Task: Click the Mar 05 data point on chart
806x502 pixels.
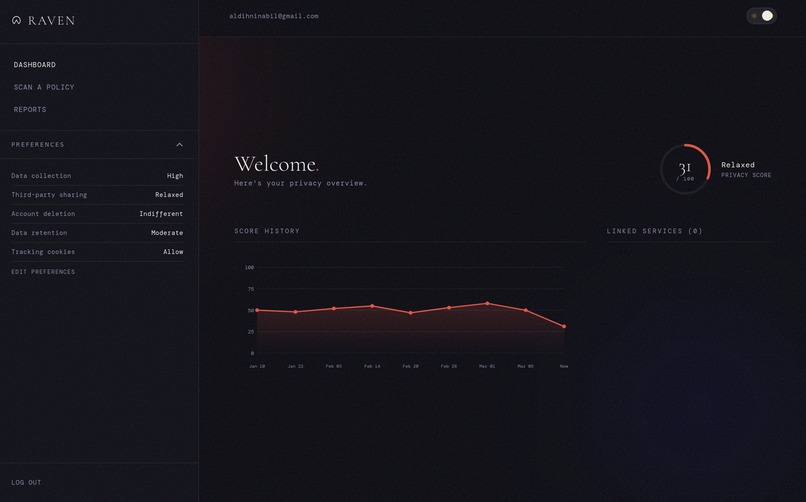Action: pyautogui.click(x=525, y=310)
